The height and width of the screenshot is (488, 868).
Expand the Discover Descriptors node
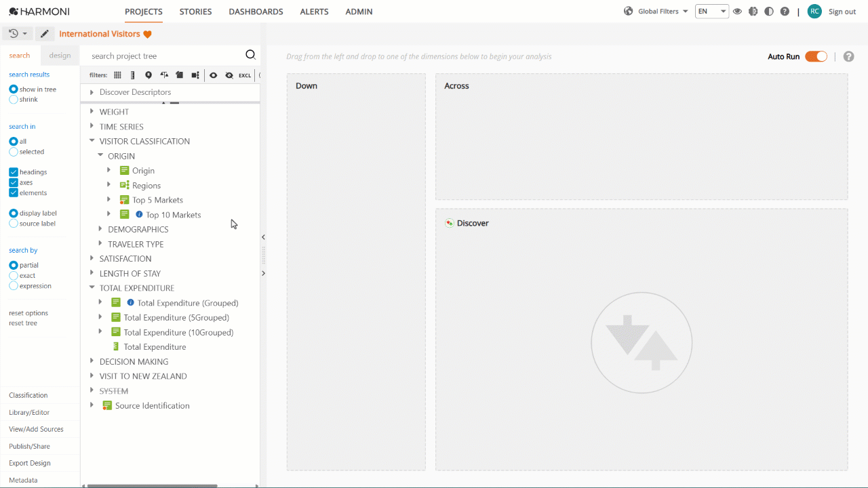[x=92, y=92]
